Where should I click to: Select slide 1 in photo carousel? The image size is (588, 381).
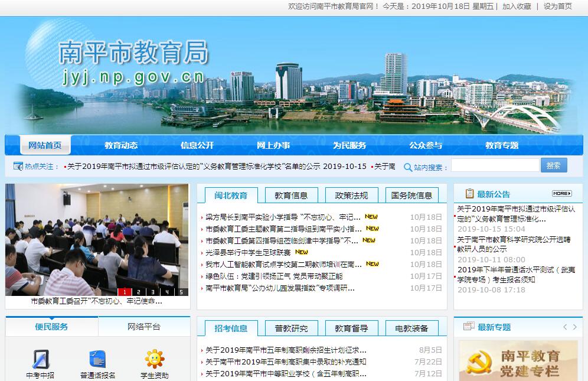tap(125, 292)
